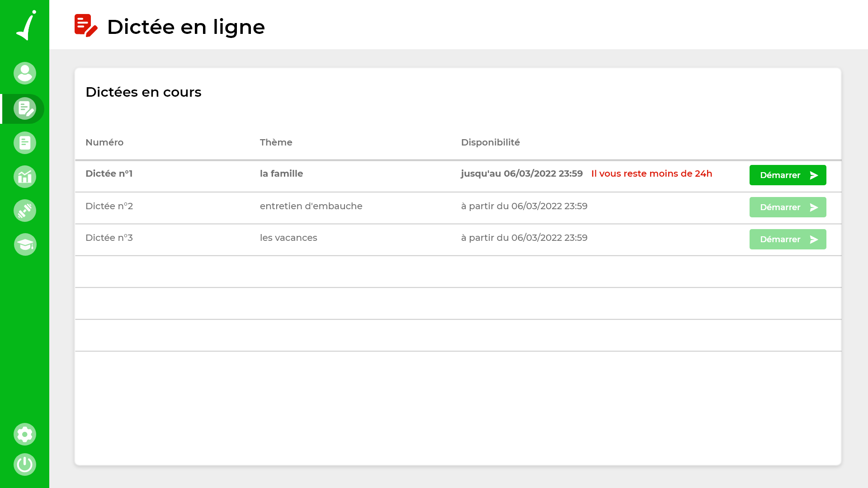
Task: Click the Thème column header
Action: tap(276, 142)
